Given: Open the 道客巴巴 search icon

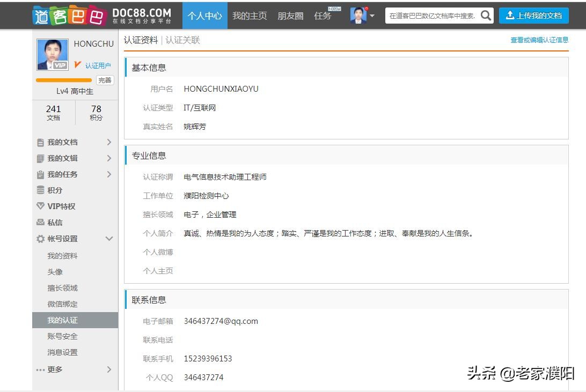Looking at the screenshot, I should click(x=486, y=16).
